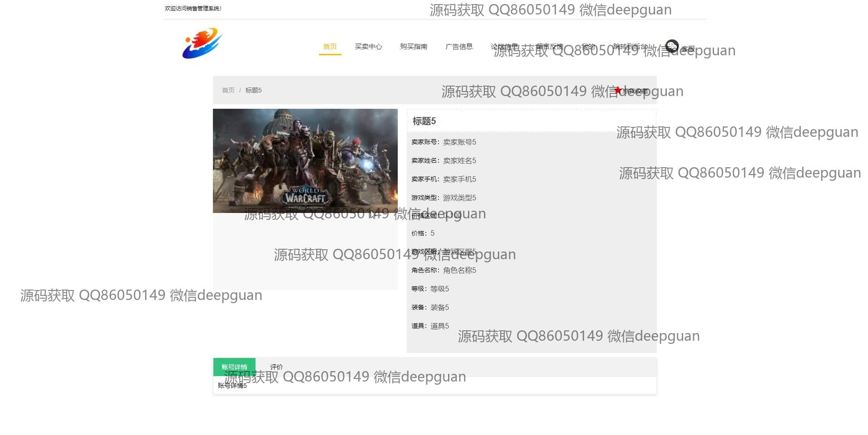Click 我的 in the navigation bar

pos(588,47)
